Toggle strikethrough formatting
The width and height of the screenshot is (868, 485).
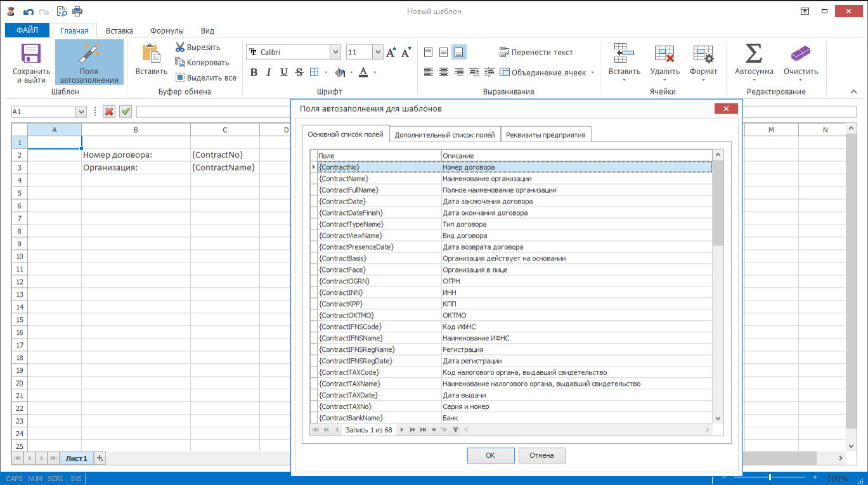299,72
